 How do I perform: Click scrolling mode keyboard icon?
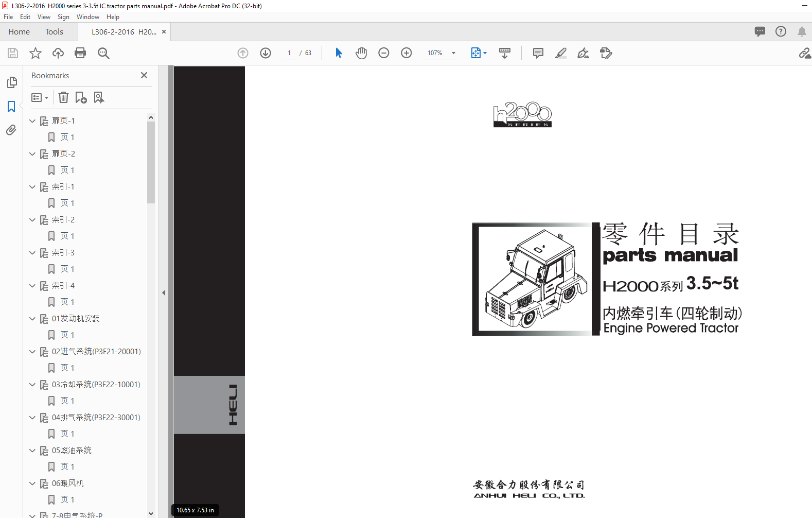coord(505,53)
